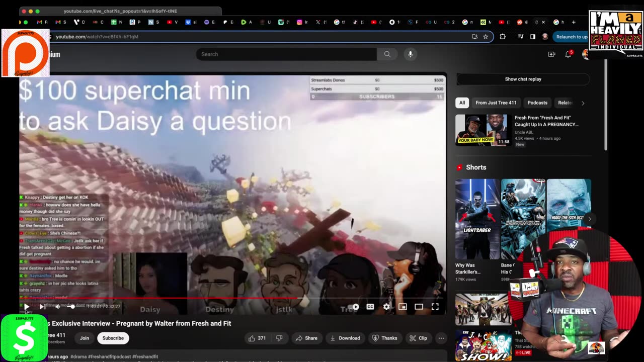This screenshot has width=644, height=362.
Task: Mute the video volume speaker icon
Action: coord(58,307)
